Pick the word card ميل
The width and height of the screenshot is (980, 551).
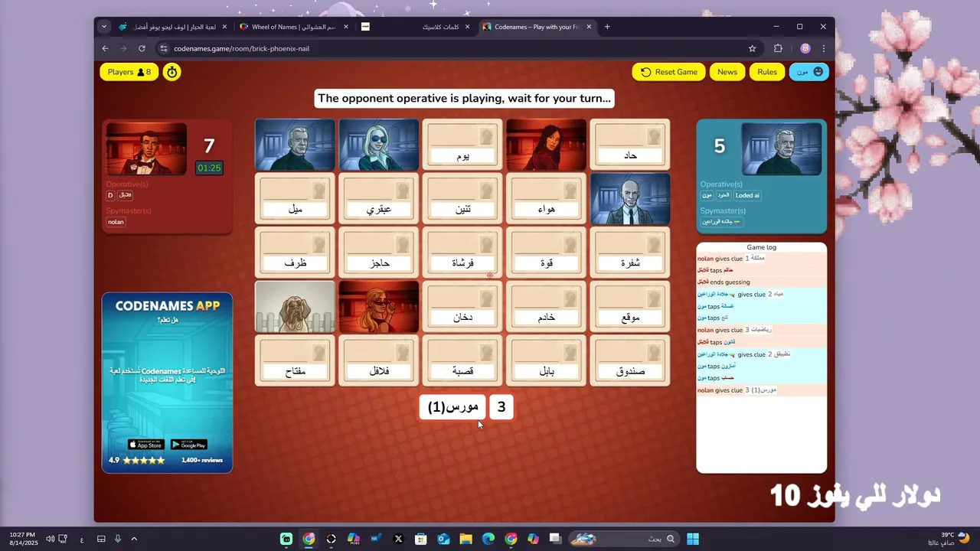click(295, 199)
